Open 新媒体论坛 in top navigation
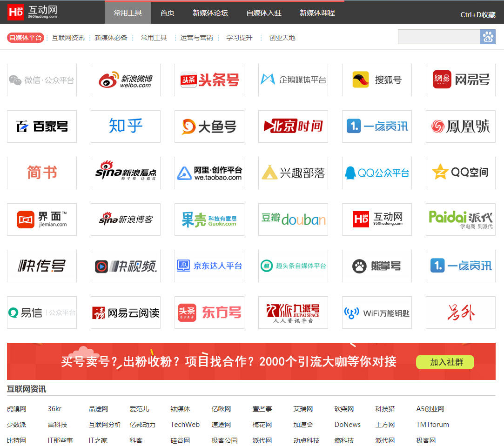 pos(210,13)
